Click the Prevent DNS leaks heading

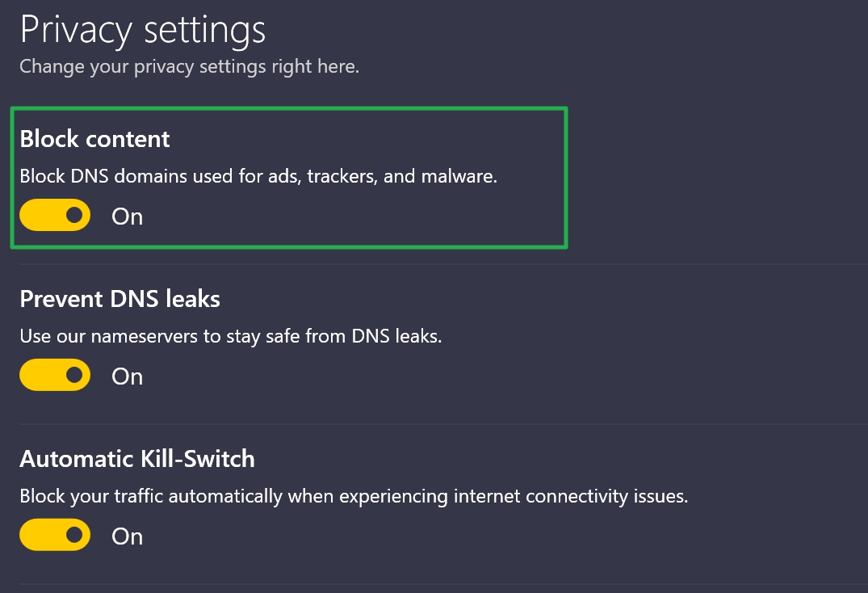point(120,299)
